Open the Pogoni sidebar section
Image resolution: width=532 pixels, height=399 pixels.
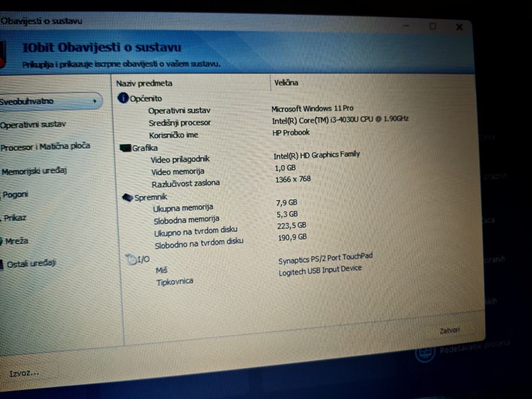(15, 195)
